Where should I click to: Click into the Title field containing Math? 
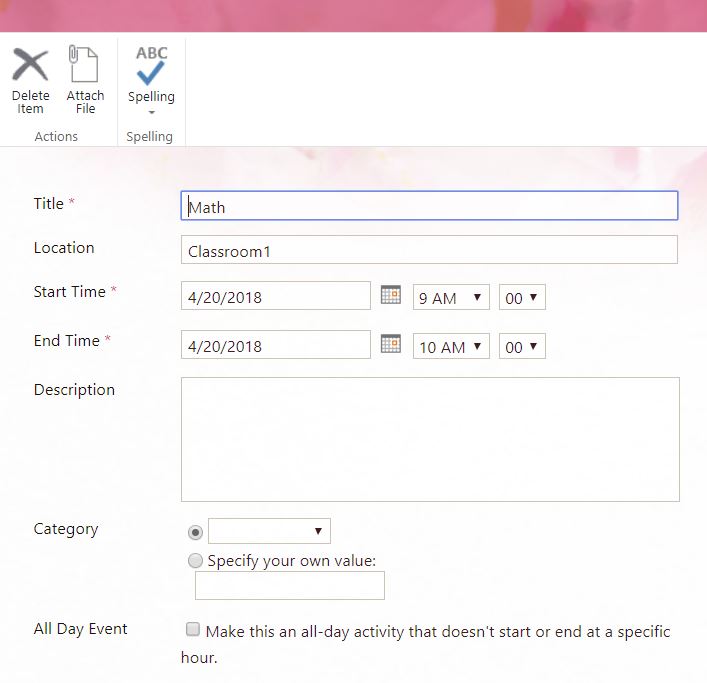coord(429,206)
